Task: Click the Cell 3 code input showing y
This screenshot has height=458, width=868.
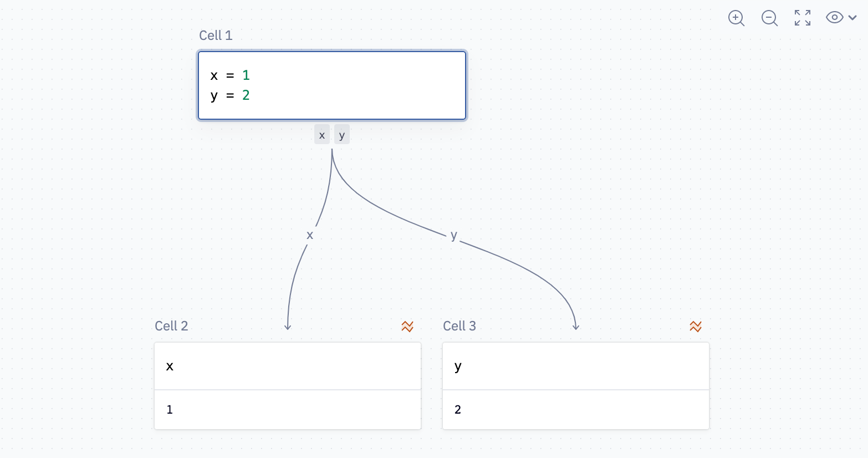Action: tap(576, 366)
